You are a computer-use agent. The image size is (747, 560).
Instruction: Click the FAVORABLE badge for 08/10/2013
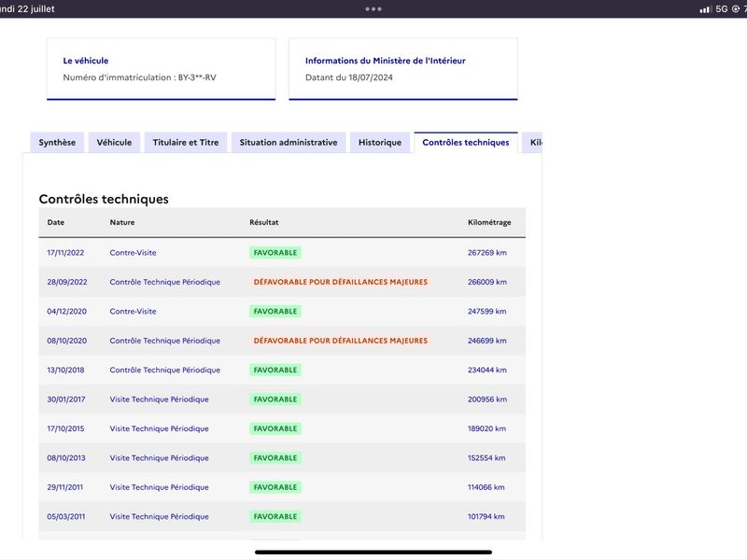[275, 458]
